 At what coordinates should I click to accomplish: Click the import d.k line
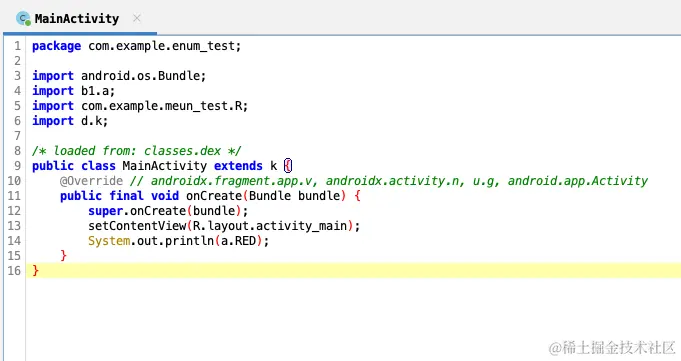[70, 121]
